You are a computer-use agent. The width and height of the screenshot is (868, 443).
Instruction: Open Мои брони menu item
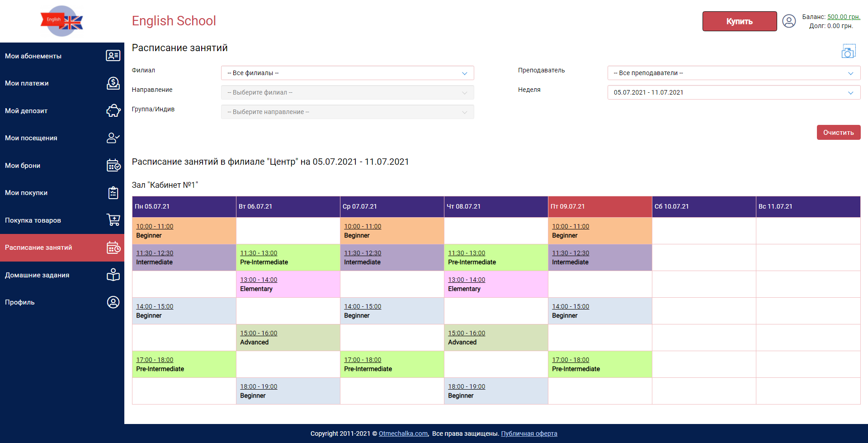click(23, 166)
